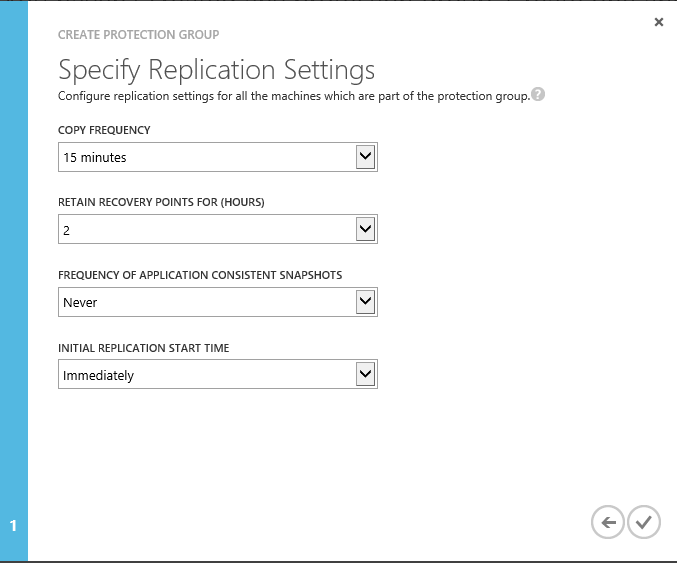The image size is (677, 563).
Task: Click the help question mark icon
Action: 538,96
